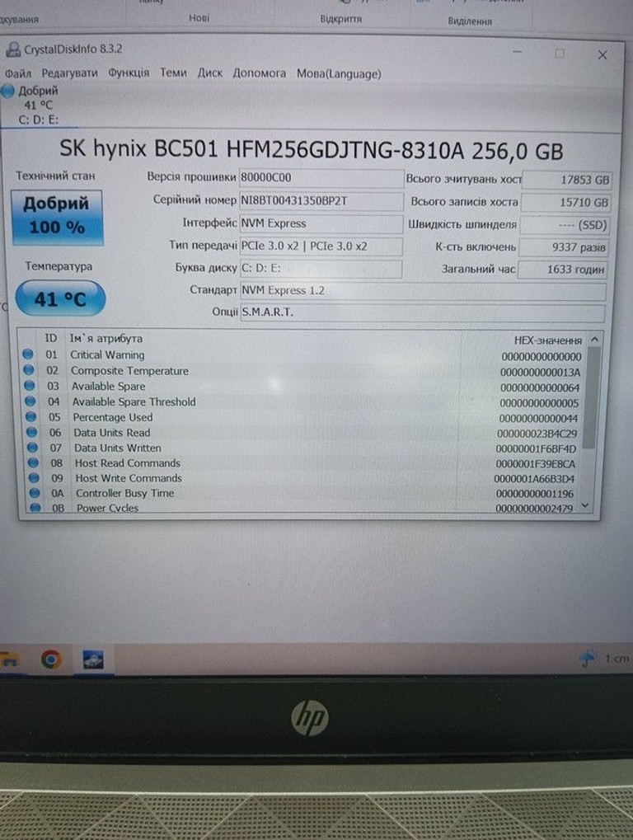Viewport: 633px width, 840px height.
Task: Click the status dot for Data Units Written
Action: click(33, 447)
